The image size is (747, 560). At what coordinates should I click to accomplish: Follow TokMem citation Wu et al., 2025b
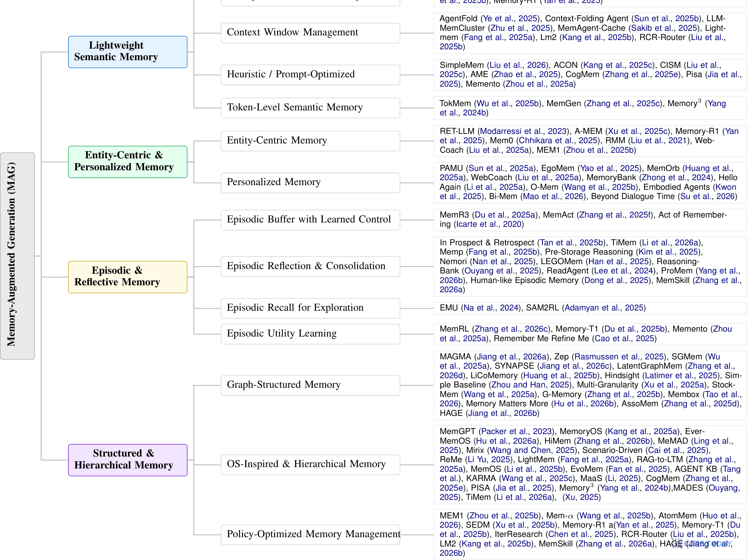(508, 103)
